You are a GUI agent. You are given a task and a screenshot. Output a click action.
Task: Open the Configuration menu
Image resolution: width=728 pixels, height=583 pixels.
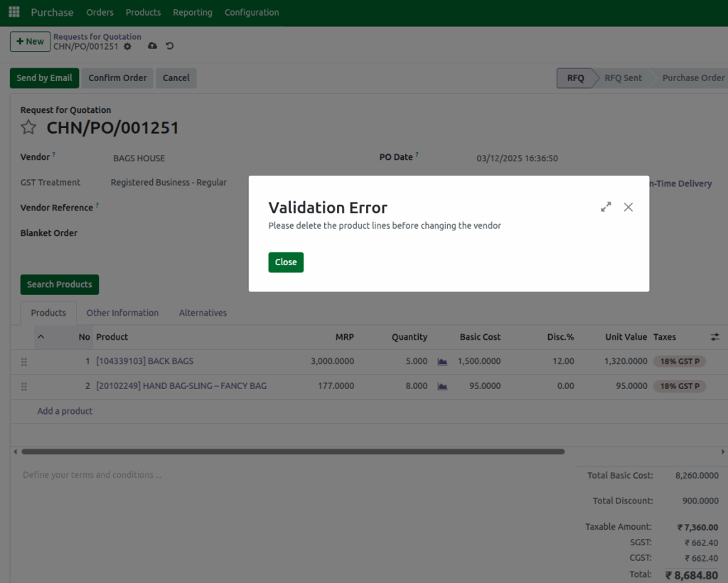pyautogui.click(x=251, y=12)
